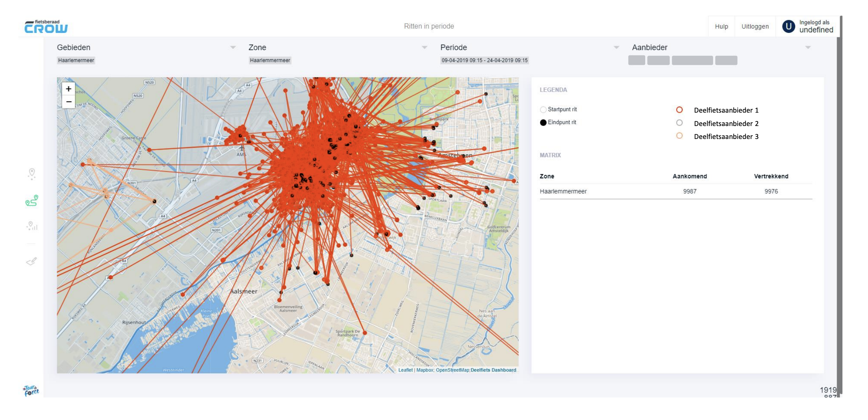Open the location pin sidebar view

point(32,174)
